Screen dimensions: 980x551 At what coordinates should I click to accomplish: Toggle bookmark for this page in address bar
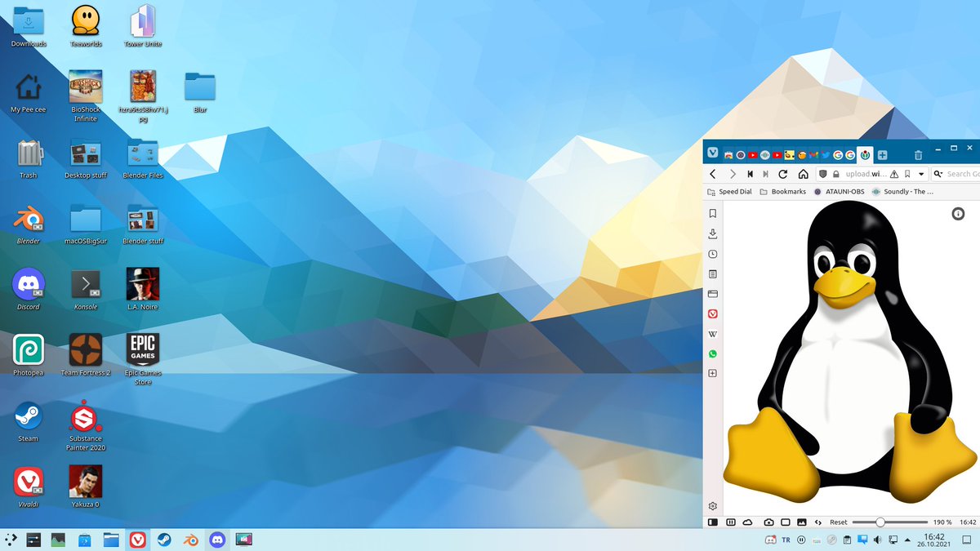pyautogui.click(x=907, y=174)
